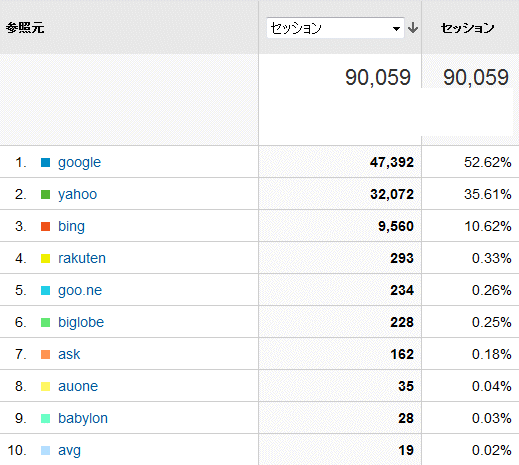Open the biglobe source link
Image resolution: width=519 pixels, height=465 pixels.
tap(81, 322)
